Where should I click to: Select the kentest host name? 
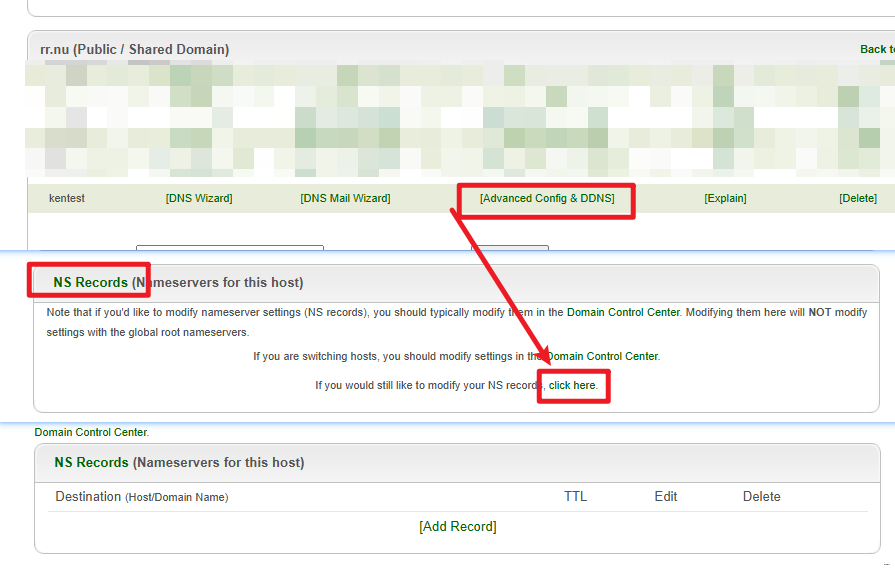point(67,198)
